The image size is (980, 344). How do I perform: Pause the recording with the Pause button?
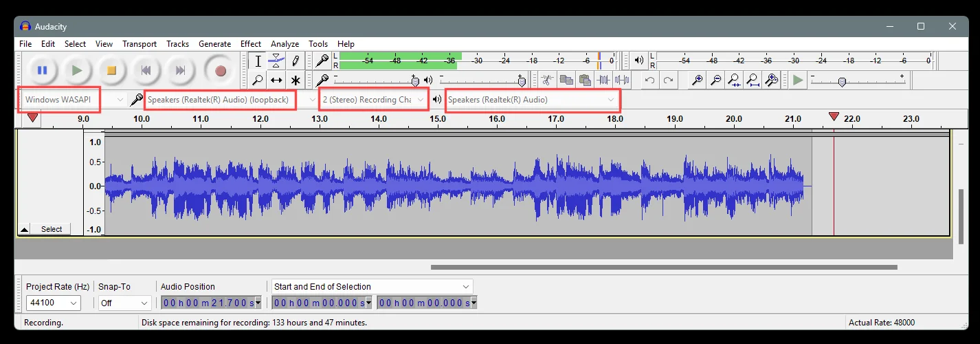(43, 70)
